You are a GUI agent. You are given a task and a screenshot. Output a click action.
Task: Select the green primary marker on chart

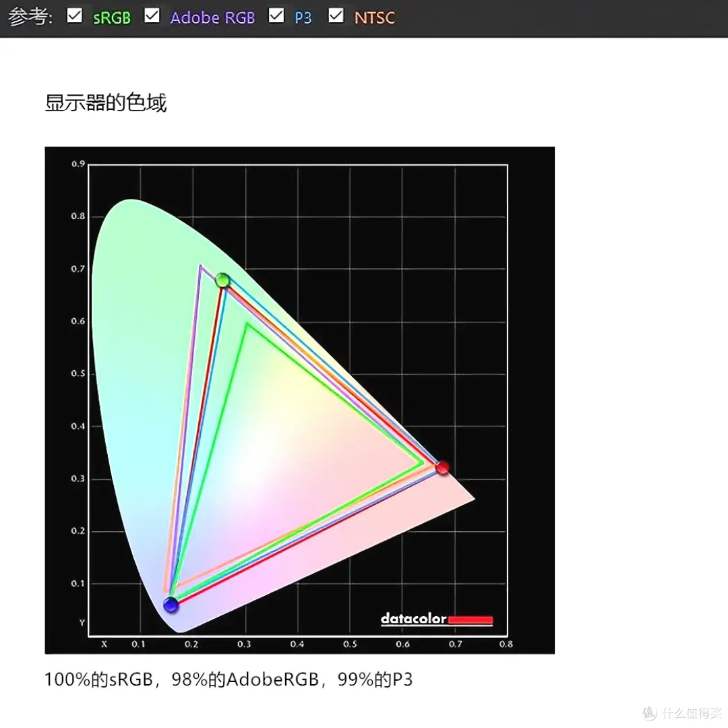(223, 280)
